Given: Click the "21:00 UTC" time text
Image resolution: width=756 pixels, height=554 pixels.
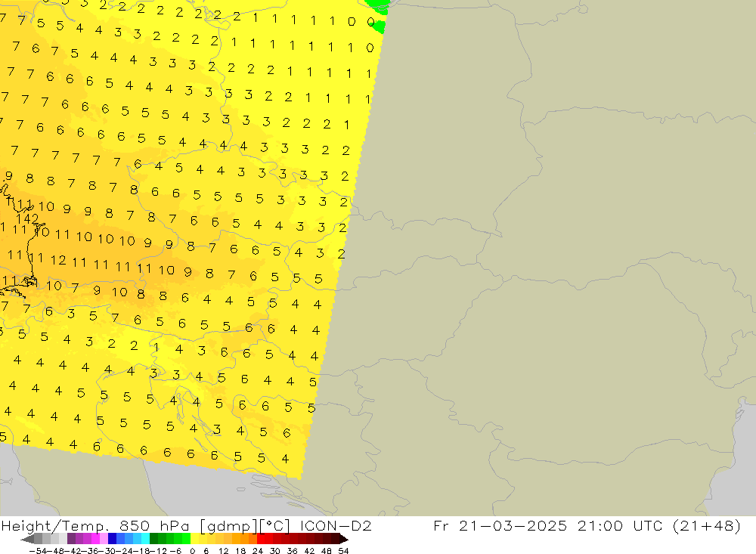Looking at the screenshot, I should point(621,525).
